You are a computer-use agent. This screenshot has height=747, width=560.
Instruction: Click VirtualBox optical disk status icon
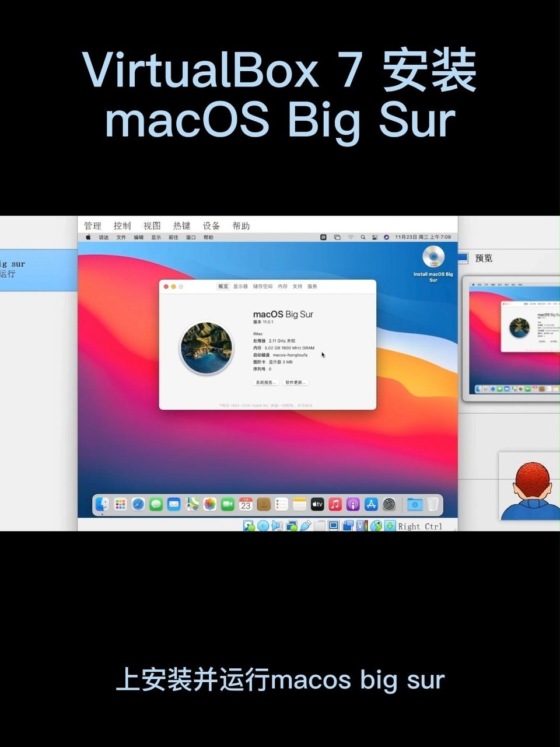(x=263, y=526)
